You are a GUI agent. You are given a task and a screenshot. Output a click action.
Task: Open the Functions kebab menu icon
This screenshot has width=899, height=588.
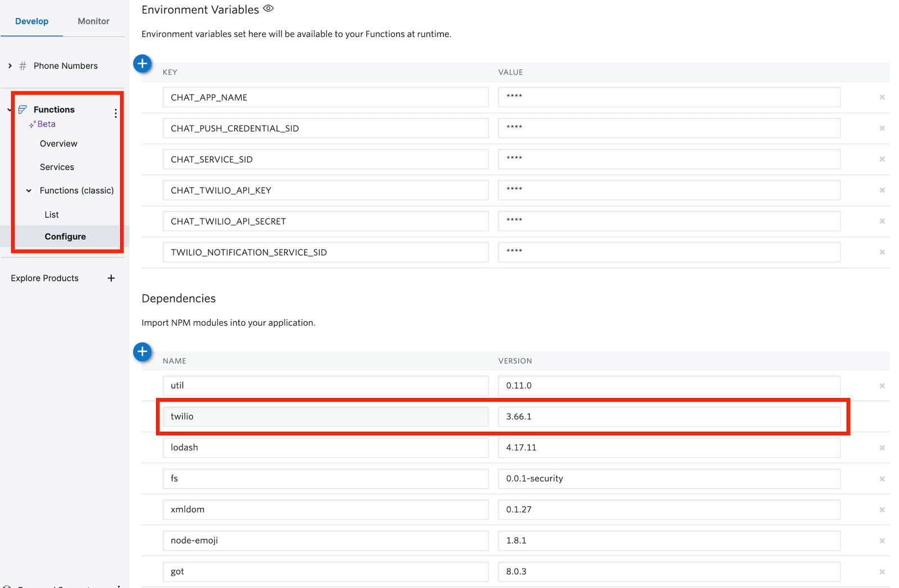coord(116,113)
